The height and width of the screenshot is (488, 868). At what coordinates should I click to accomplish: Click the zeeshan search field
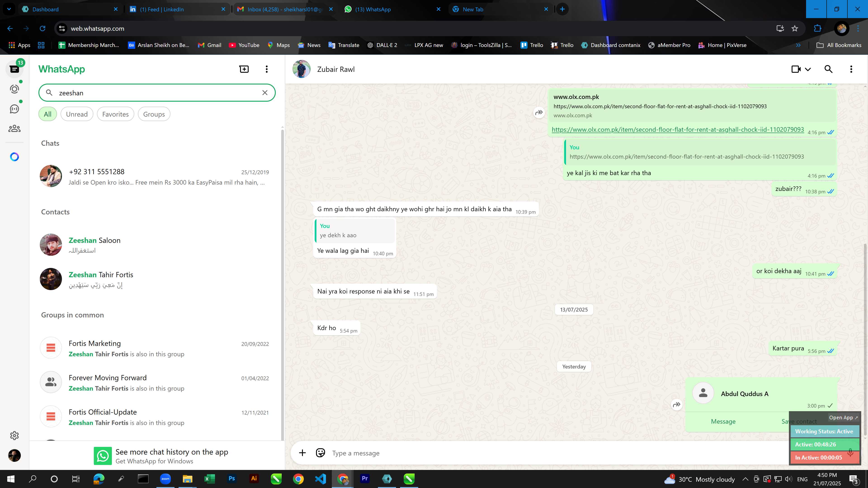pyautogui.click(x=157, y=93)
